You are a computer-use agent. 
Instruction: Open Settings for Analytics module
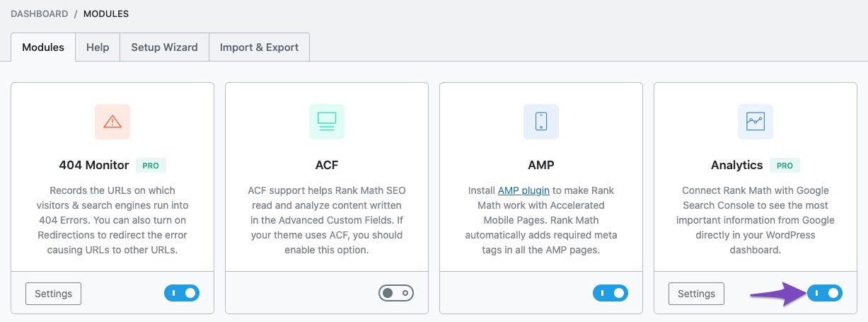[x=697, y=294]
